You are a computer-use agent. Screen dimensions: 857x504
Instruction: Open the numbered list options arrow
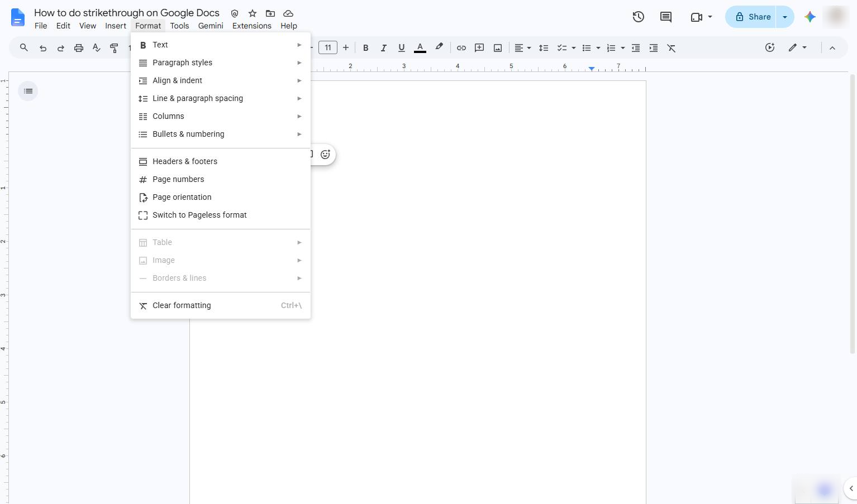623,48
